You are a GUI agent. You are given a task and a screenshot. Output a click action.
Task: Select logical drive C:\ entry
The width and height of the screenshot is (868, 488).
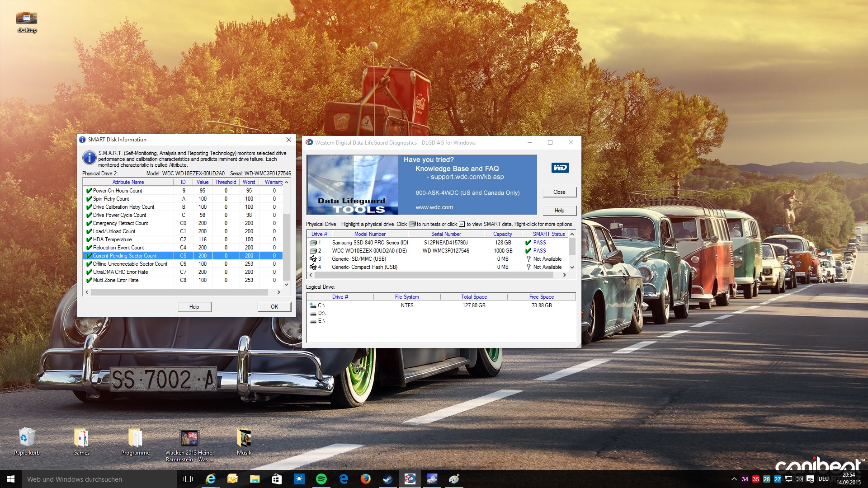[321, 305]
